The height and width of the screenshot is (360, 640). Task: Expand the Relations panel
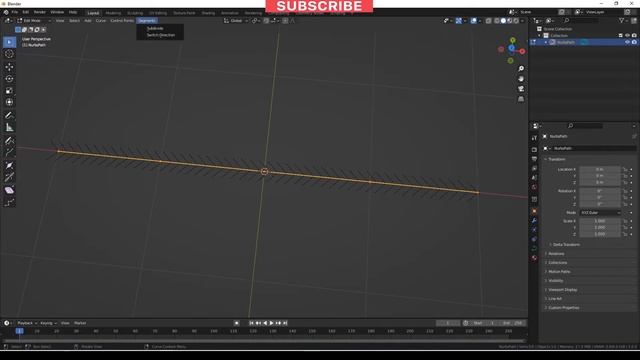556,253
